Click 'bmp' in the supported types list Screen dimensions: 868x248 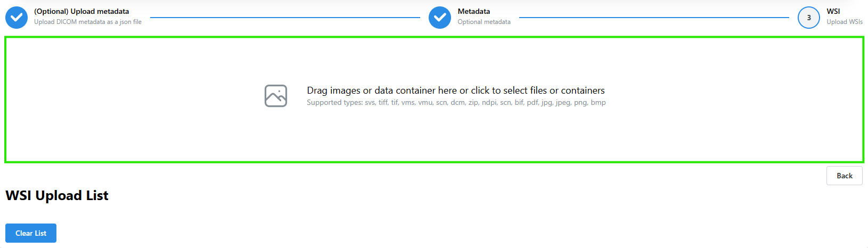(598, 103)
